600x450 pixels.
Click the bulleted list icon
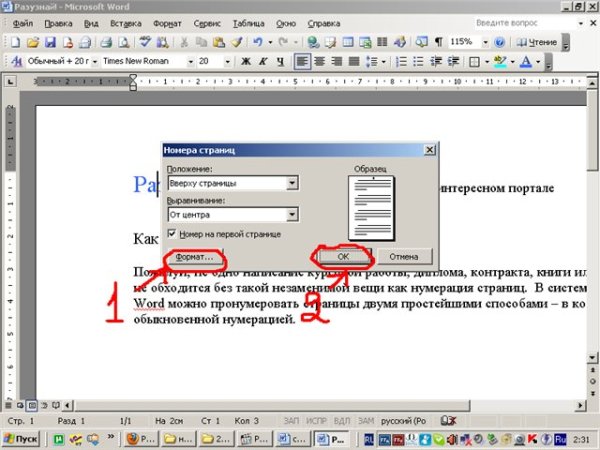click(418, 62)
